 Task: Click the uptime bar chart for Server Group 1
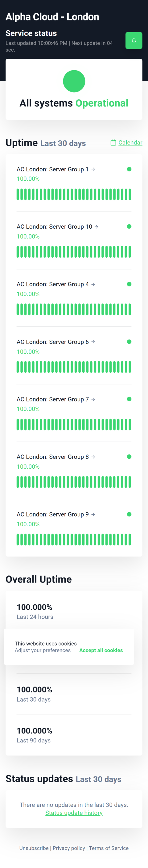pos(74,195)
